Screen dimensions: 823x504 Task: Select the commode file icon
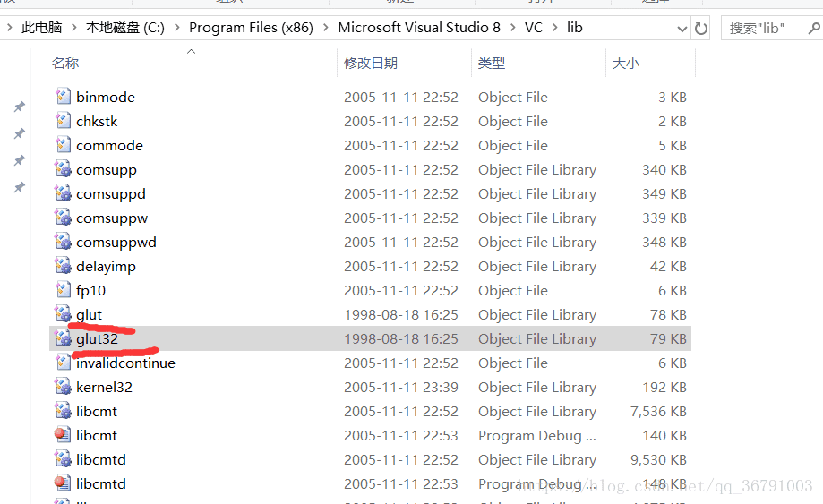[x=63, y=145]
